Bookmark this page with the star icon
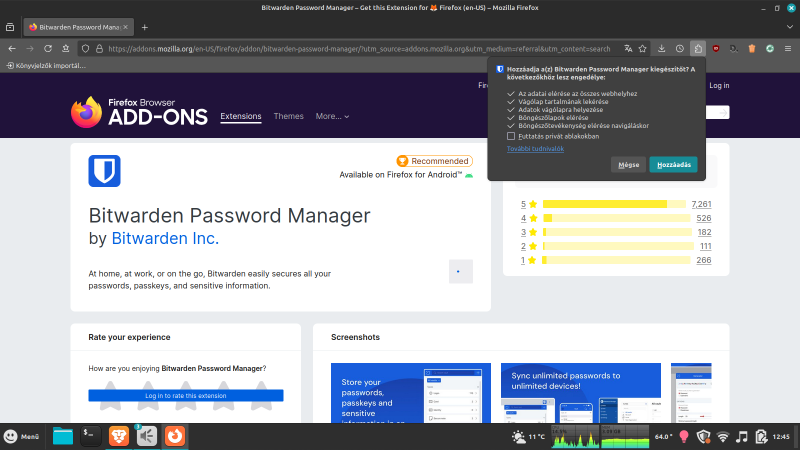Viewport: 800px width, 450px height. (642, 48)
